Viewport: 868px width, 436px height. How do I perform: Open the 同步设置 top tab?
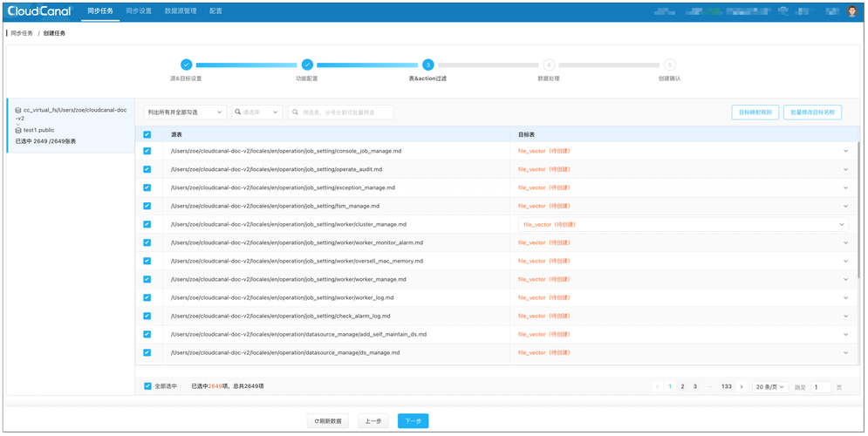coord(139,10)
